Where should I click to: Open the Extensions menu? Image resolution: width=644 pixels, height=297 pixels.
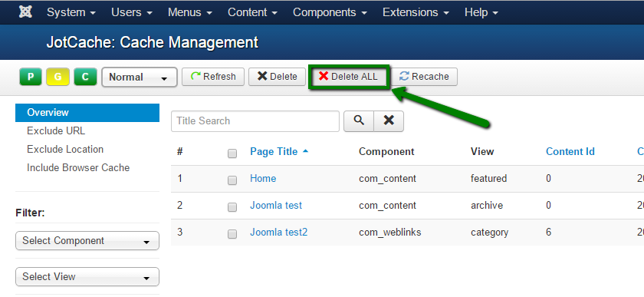point(416,12)
